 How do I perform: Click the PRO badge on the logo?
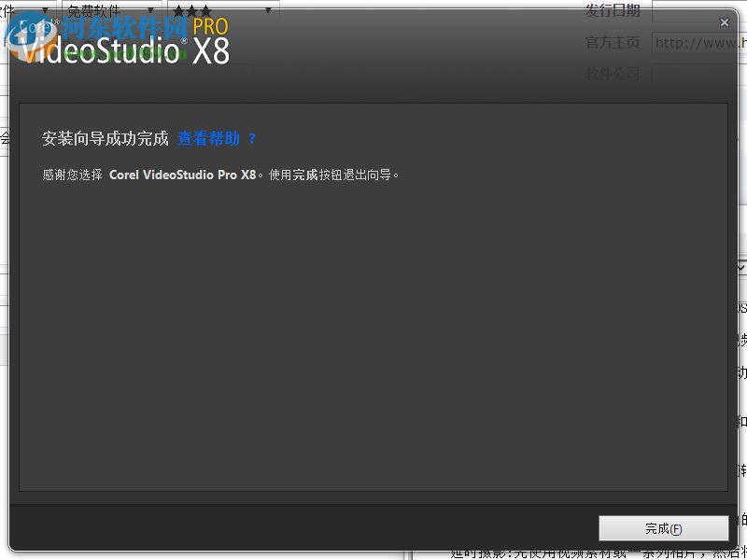212,28
